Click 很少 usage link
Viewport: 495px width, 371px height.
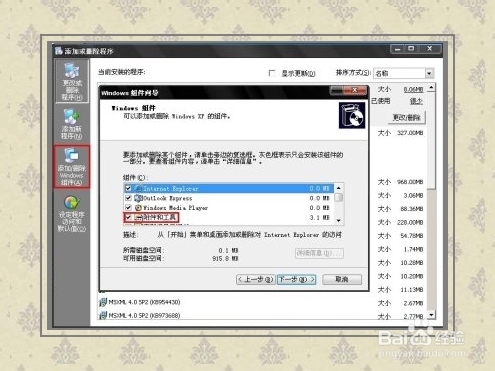click(x=416, y=101)
